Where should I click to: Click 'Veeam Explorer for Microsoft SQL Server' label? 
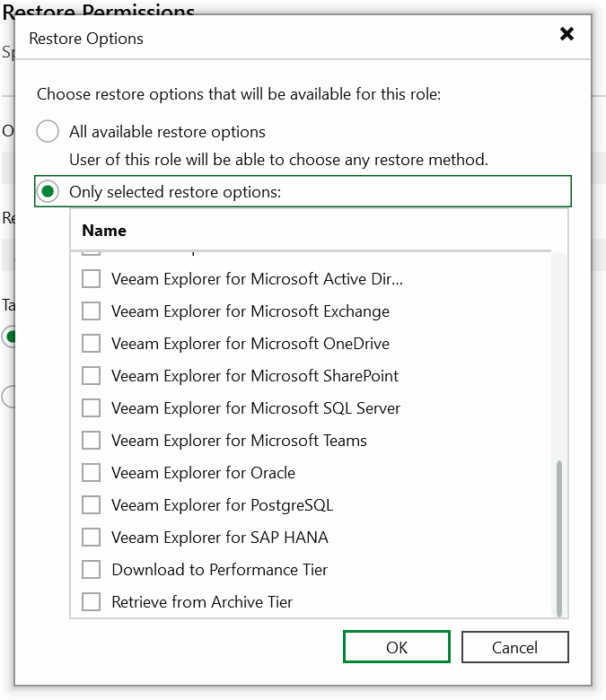pyautogui.click(x=255, y=408)
